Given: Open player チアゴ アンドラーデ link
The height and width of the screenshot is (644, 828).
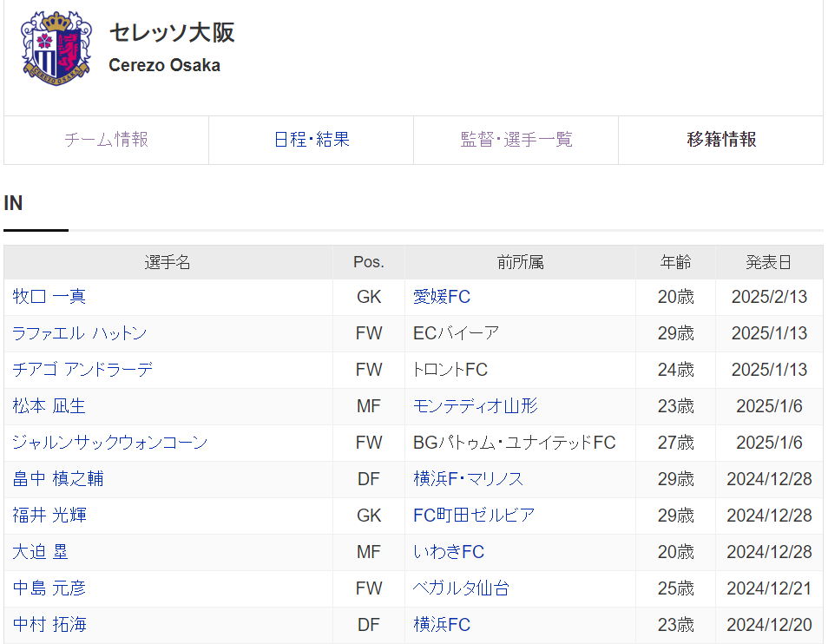Looking at the screenshot, I should [82, 370].
